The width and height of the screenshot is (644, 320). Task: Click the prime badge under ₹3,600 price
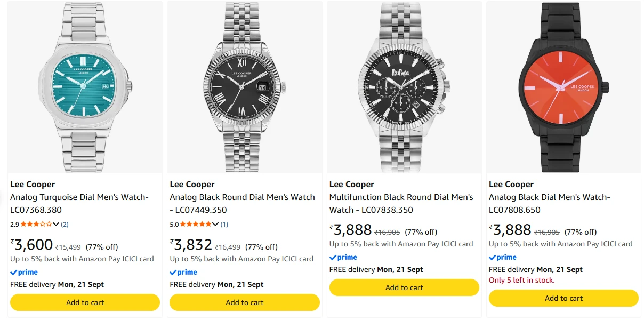[24, 272]
